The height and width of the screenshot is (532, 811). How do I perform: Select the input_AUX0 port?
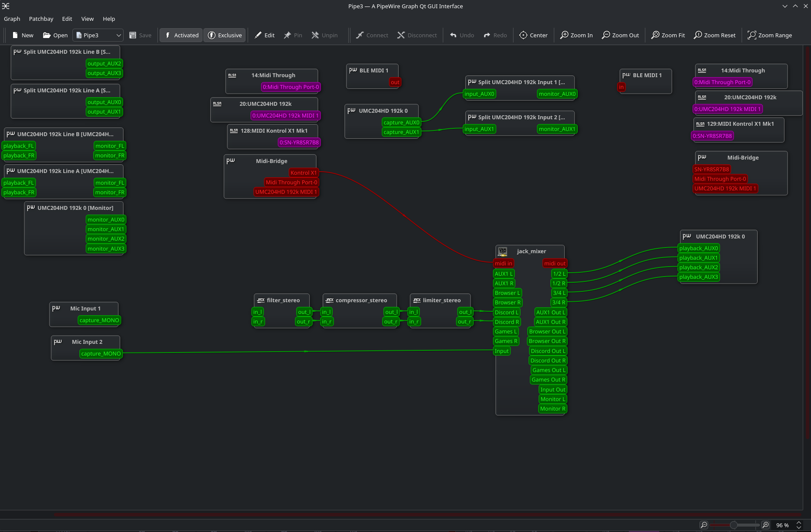pyautogui.click(x=479, y=94)
